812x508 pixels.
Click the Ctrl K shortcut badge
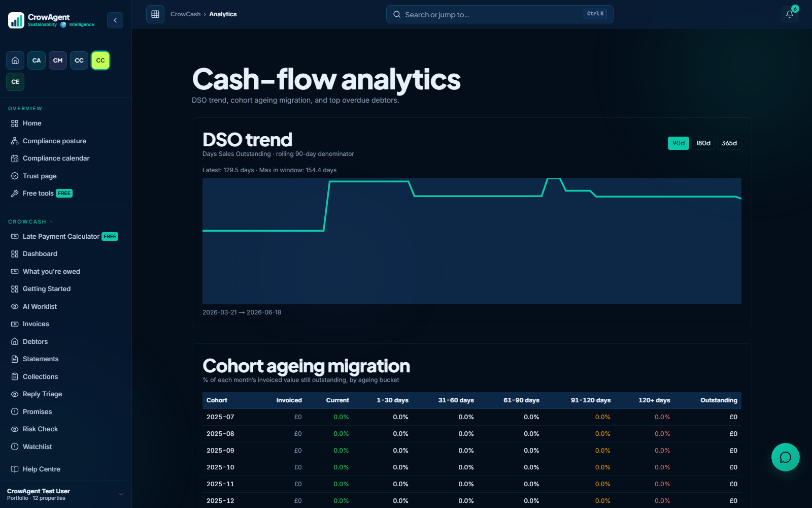595,14
